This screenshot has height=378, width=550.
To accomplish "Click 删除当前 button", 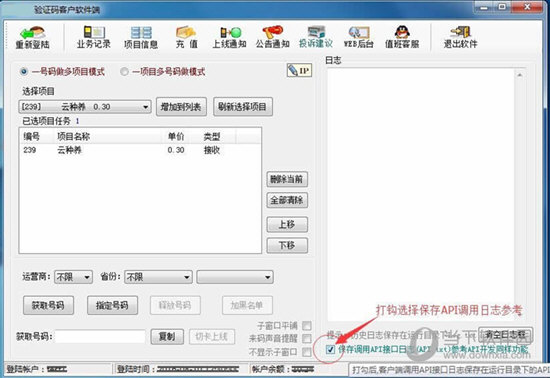I will (287, 179).
